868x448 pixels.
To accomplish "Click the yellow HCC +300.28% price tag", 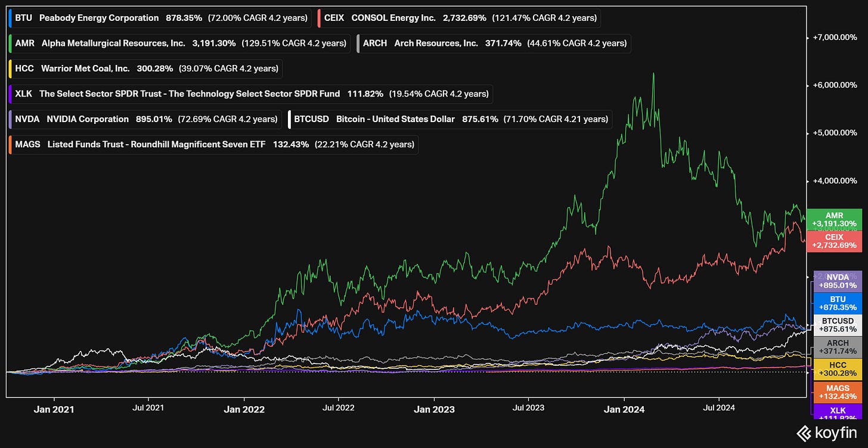I will pos(838,369).
